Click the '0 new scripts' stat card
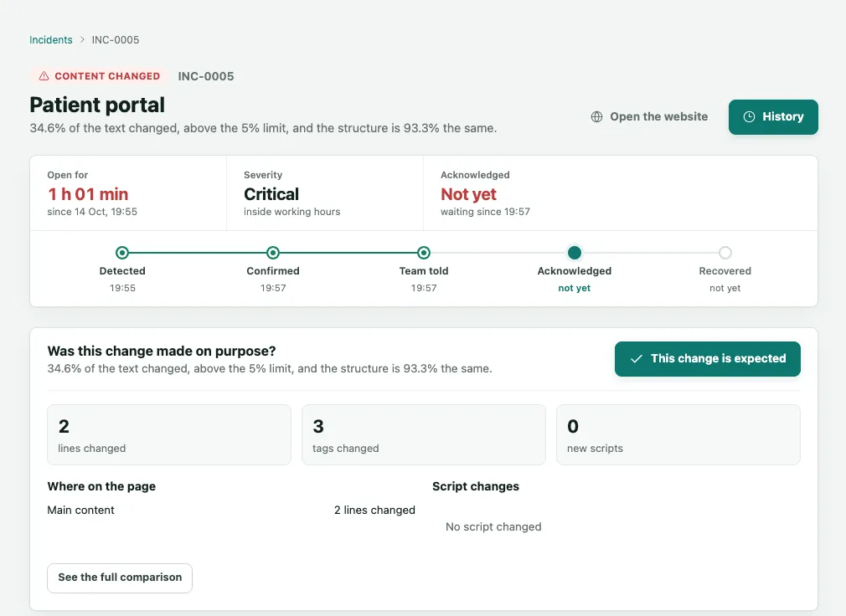This screenshot has height=616, width=846. coord(678,435)
